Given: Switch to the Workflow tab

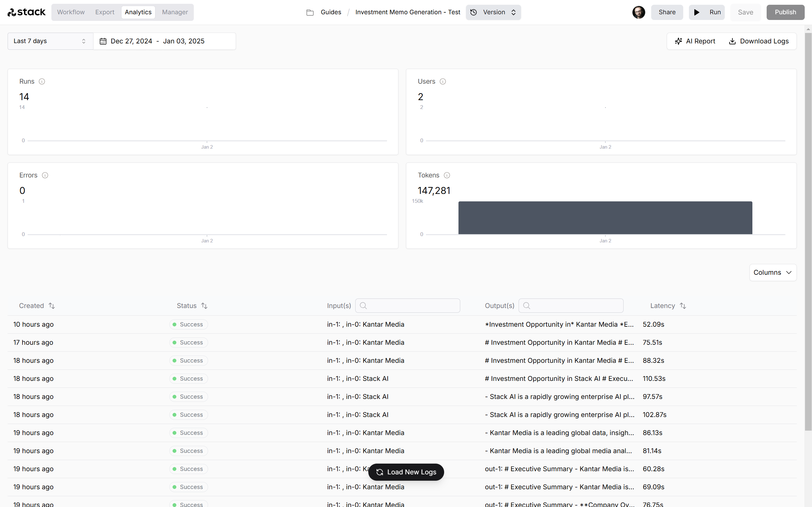Looking at the screenshot, I should pyautogui.click(x=70, y=12).
